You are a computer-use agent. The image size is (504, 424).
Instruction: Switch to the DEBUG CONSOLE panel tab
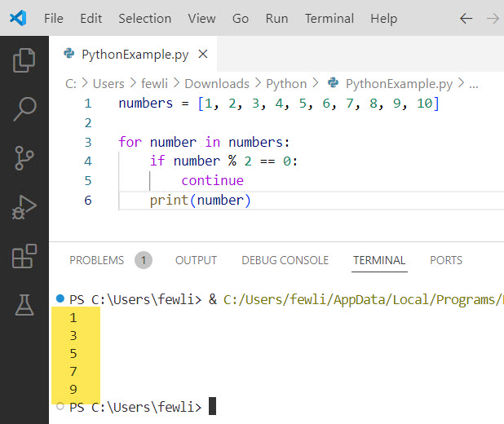click(285, 260)
